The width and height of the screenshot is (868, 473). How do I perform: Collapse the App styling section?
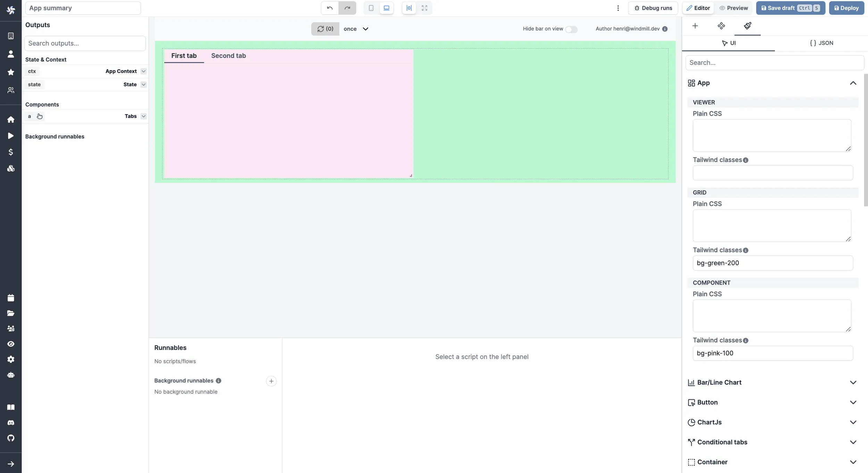point(853,83)
